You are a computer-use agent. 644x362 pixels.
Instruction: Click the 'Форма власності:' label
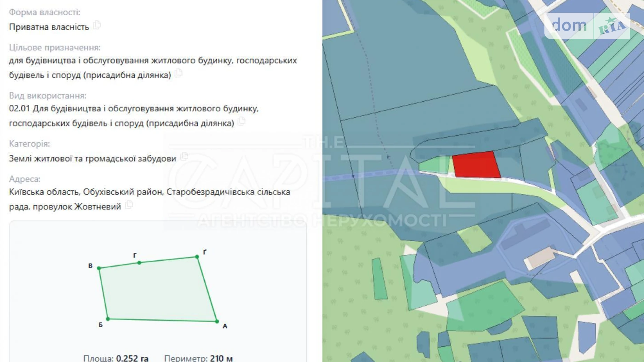pos(45,12)
